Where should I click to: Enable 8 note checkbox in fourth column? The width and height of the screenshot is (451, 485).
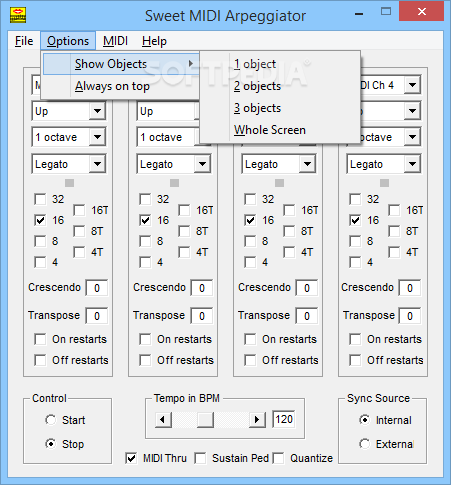coord(355,241)
